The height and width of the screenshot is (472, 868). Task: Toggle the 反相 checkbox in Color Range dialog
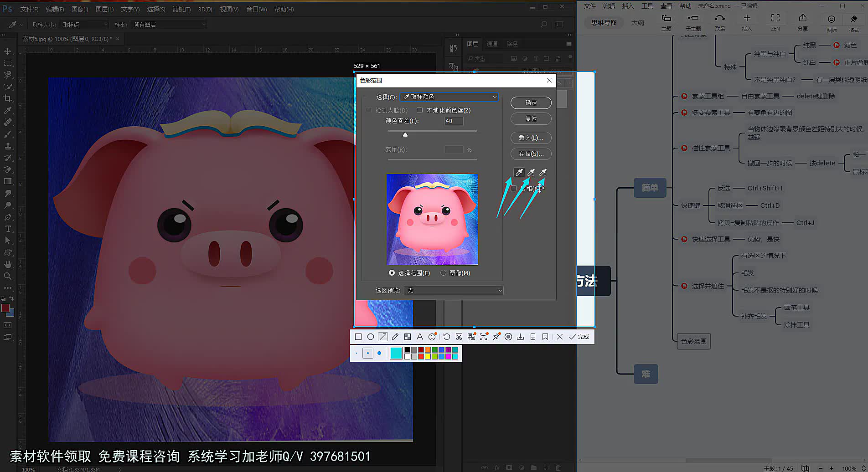[514, 188]
